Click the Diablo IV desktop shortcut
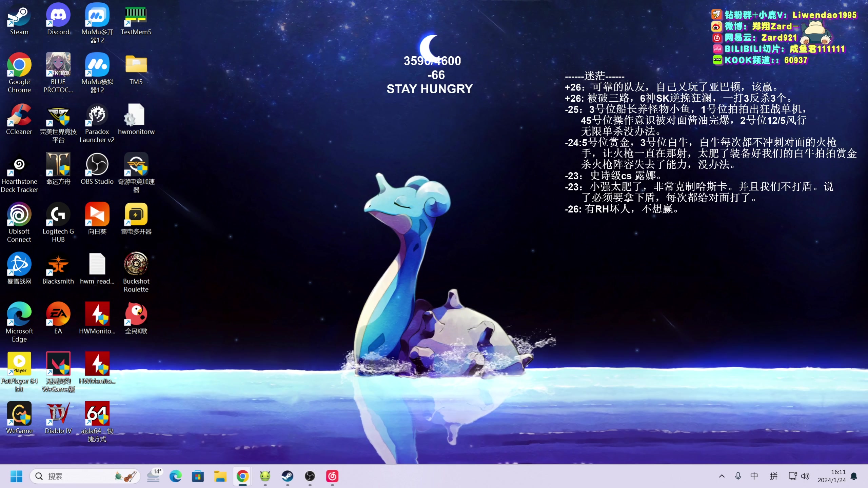868x488 pixels. [x=58, y=414]
